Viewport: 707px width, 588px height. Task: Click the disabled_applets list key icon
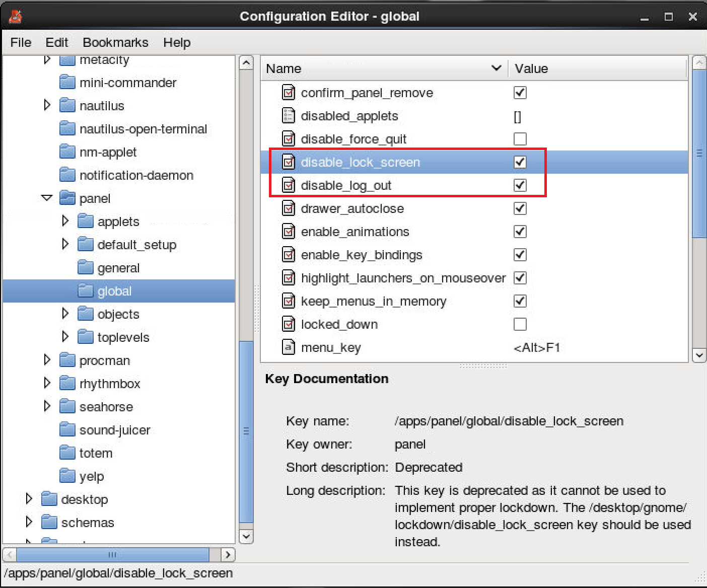click(x=289, y=116)
